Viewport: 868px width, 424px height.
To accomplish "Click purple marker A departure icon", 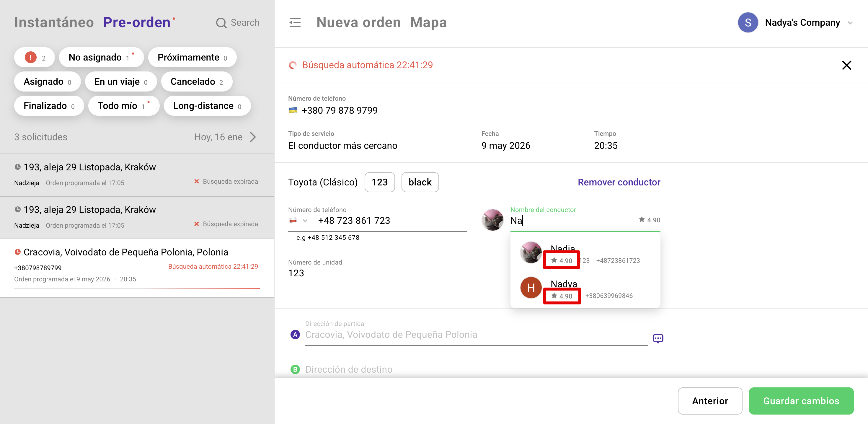I will pyautogui.click(x=295, y=335).
